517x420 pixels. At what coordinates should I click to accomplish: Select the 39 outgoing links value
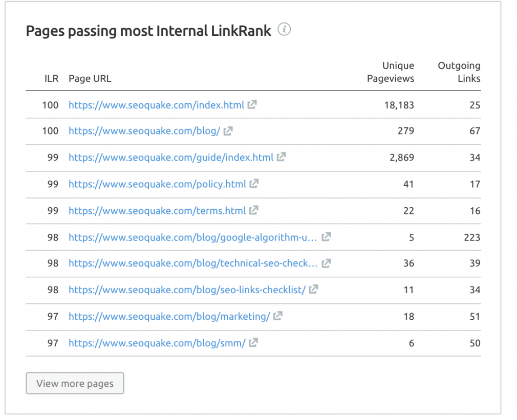[475, 263]
